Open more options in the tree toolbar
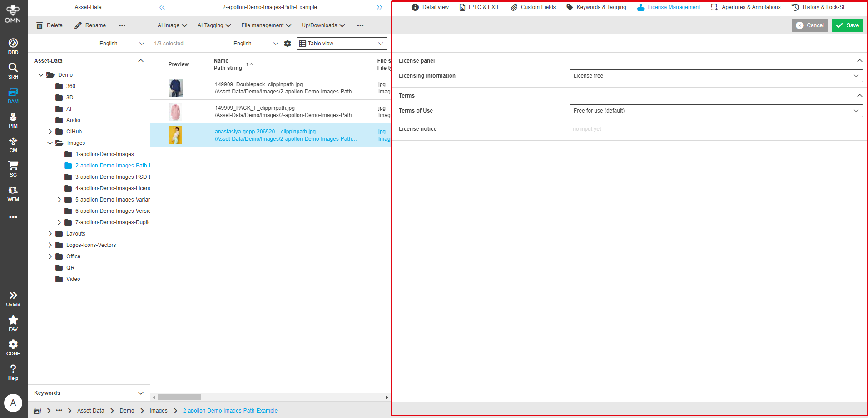This screenshot has width=868, height=418. (x=122, y=25)
